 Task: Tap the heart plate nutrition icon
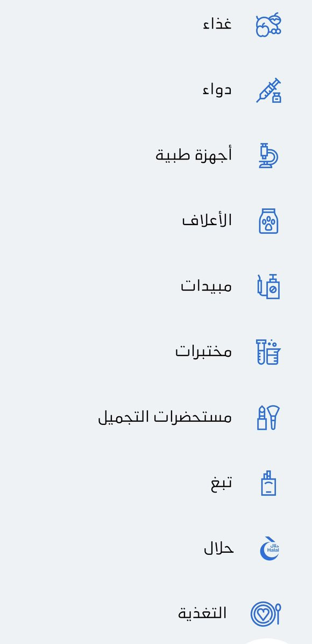(x=266, y=614)
